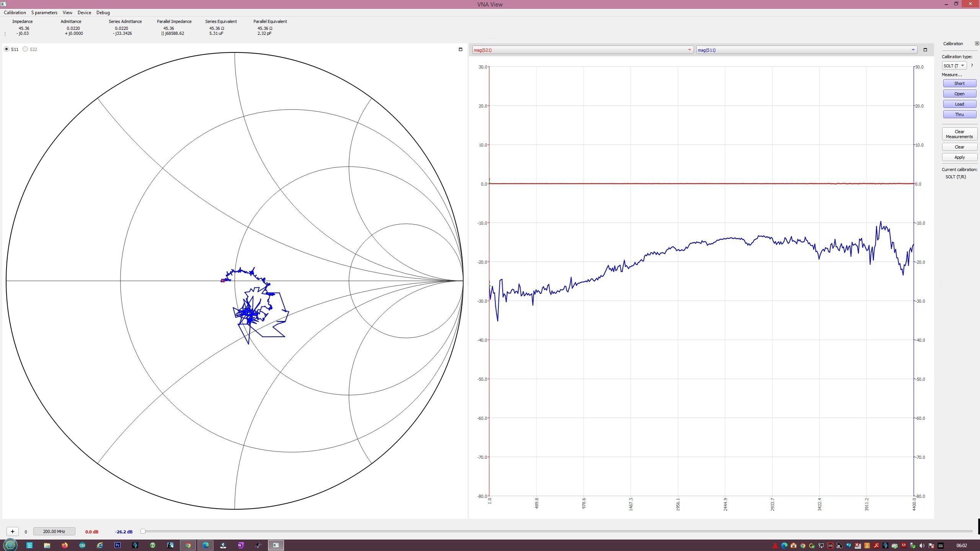This screenshot has height=551, width=980.
Task: Open the S parameters menu
Action: (x=44, y=13)
